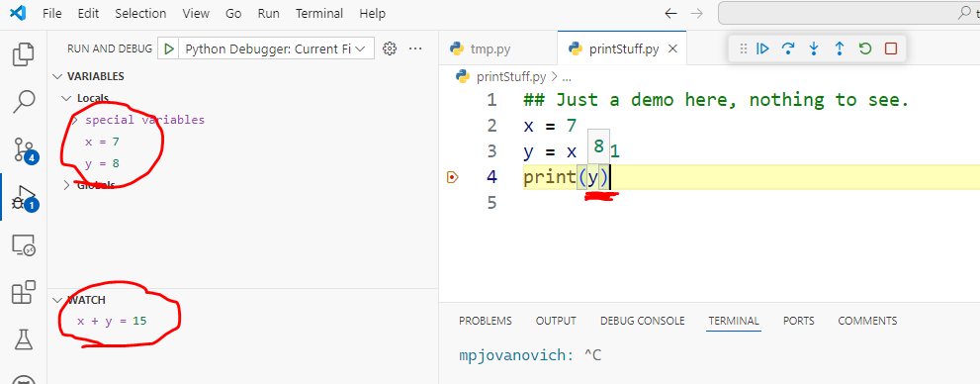Click the 'mpjovanovich: ^C' terminal line

[x=530, y=356]
